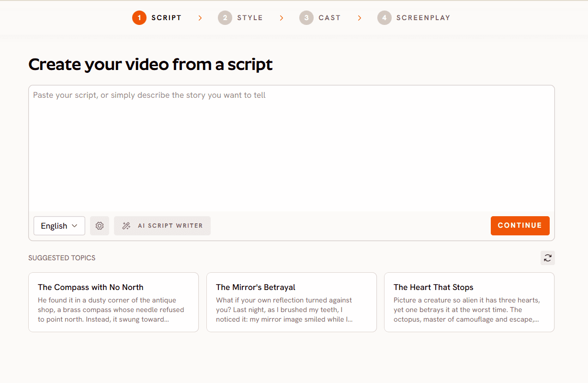Click the magic wand AI Script Writer icon
Viewport: 588px width, 383px height.
(x=126, y=226)
